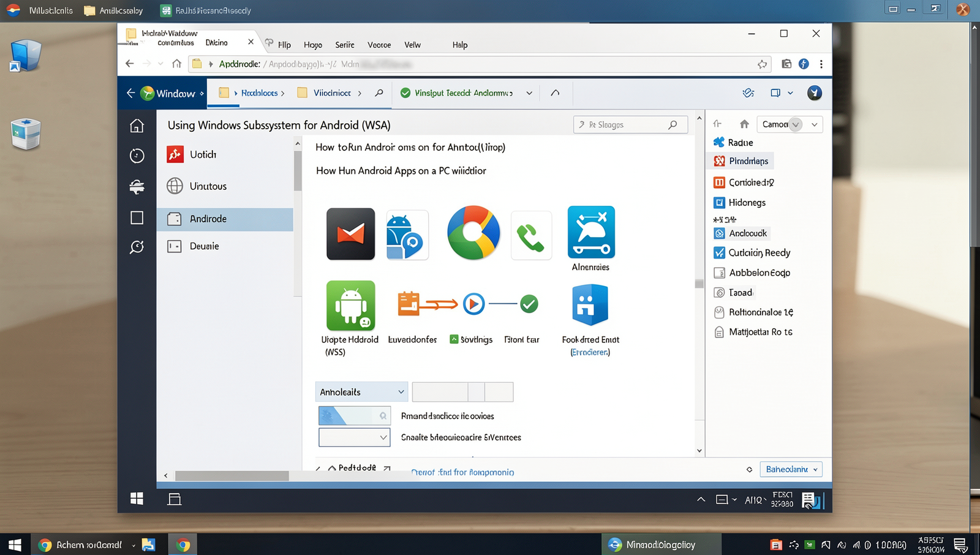Viewport: 980px width, 555px height.
Task: Select Pirndnlaps in right panel
Action: (741, 161)
